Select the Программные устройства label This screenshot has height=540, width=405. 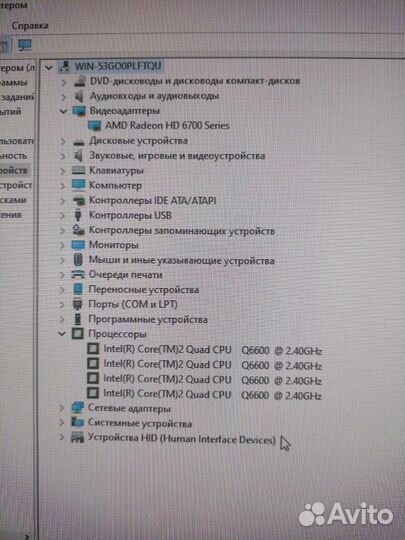click(x=148, y=320)
